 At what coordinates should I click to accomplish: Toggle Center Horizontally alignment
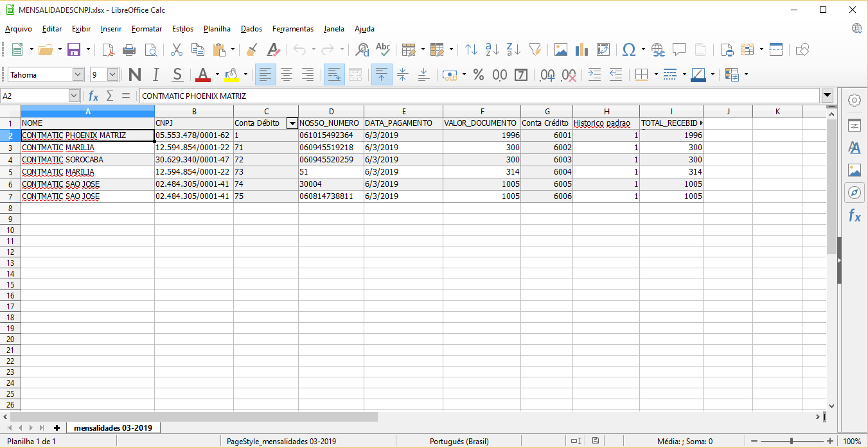coord(287,75)
